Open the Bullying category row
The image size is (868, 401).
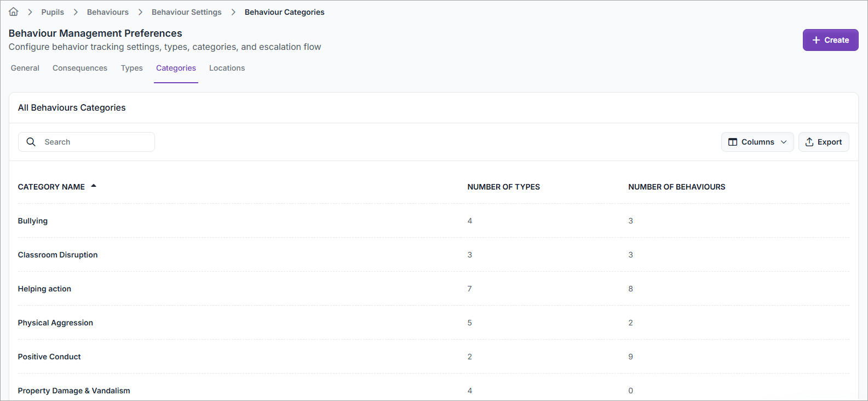33,221
